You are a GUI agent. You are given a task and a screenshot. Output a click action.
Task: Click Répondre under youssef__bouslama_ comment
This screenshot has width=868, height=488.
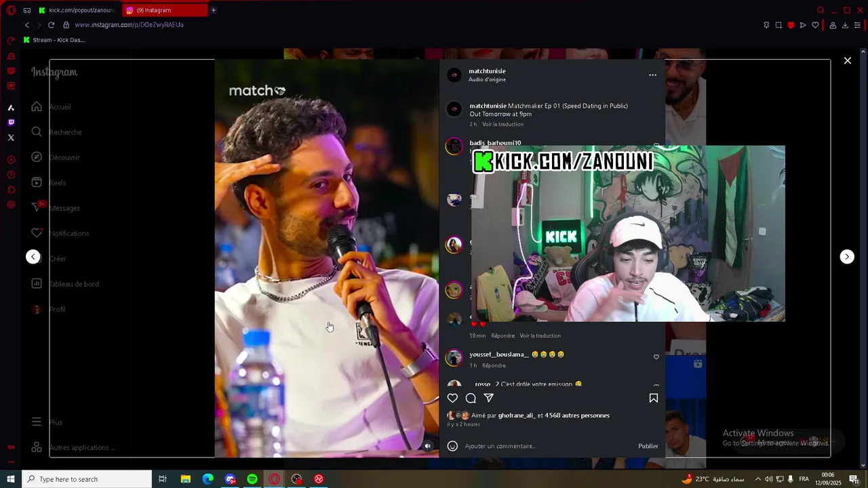(494, 365)
